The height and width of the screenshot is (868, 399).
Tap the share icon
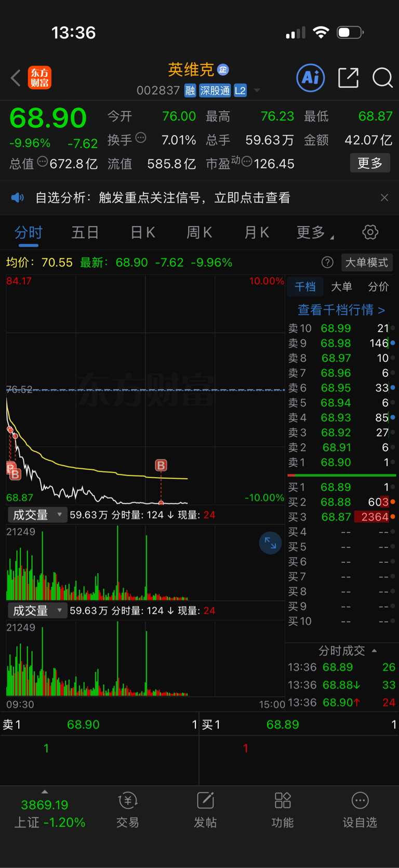348,78
